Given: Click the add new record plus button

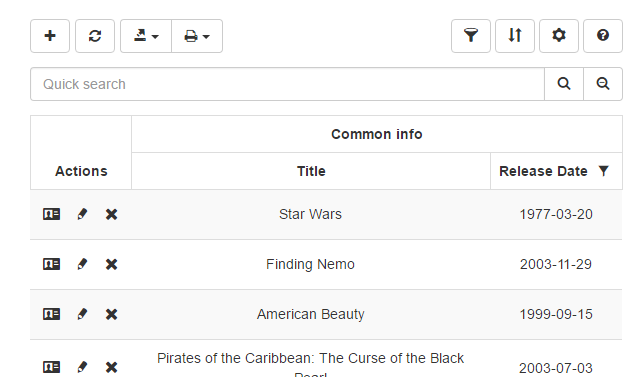Looking at the screenshot, I should (50, 36).
